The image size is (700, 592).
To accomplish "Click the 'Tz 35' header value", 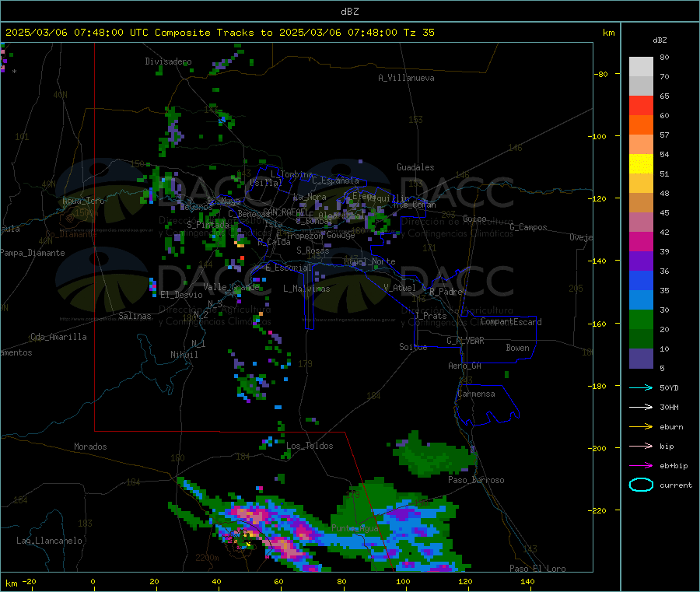I will pos(418,32).
